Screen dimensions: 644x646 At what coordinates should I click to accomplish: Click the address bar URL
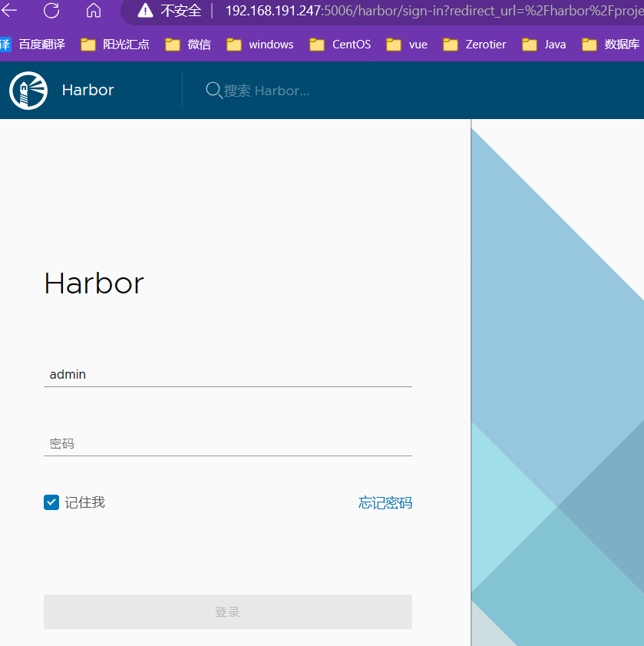click(434, 11)
